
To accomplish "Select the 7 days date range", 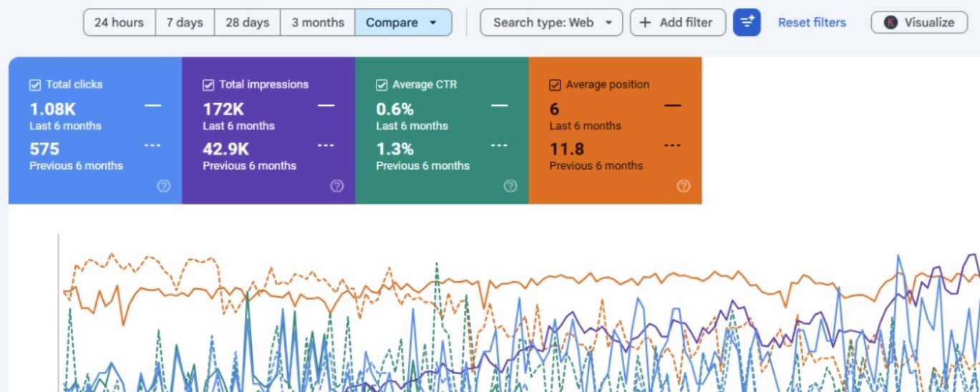I will point(185,22).
